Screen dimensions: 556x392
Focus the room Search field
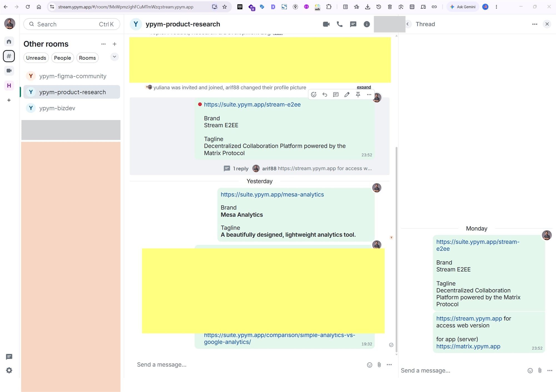click(72, 24)
